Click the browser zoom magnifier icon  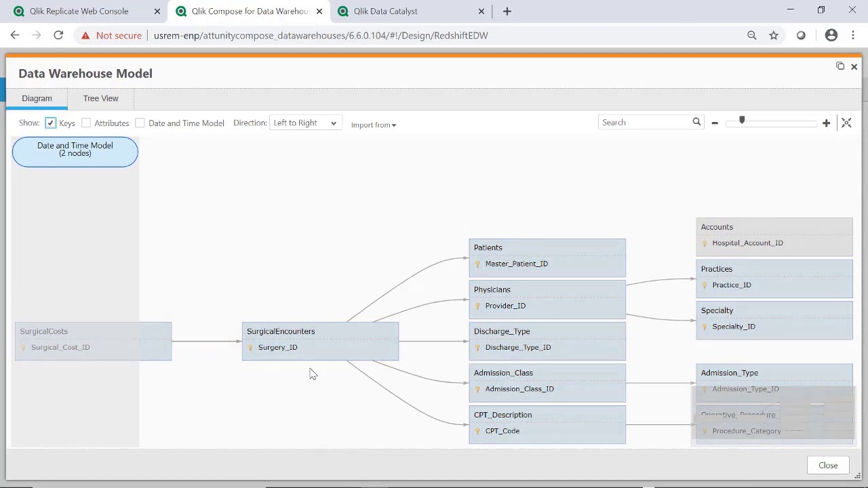coord(751,35)
